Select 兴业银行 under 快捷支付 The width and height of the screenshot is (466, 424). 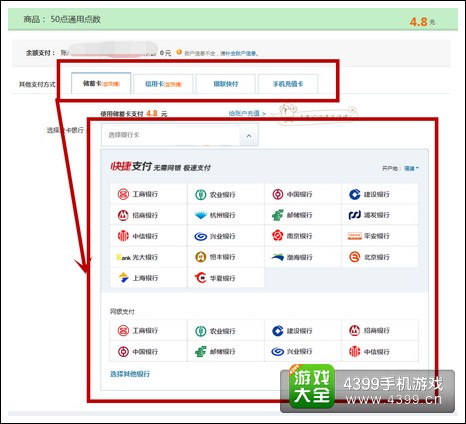pyautogui.click(x=226, y=236)
